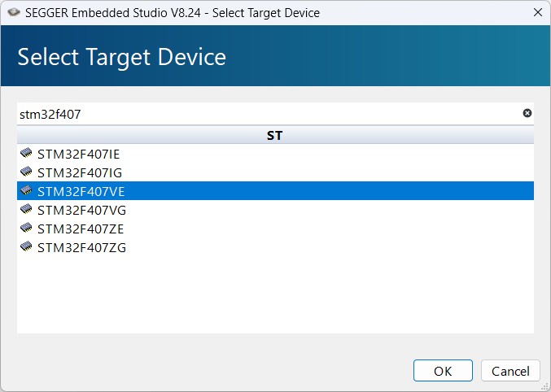Click the chip icon beside STM32F407VE

tap(27, 191)
